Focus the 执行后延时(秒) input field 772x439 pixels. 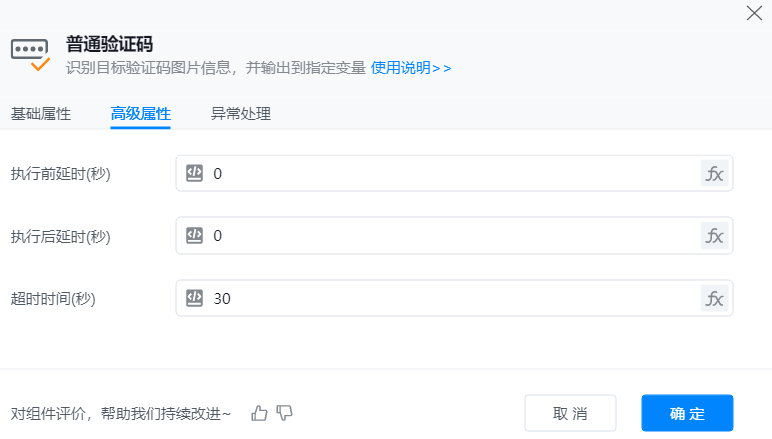[450, 236]
